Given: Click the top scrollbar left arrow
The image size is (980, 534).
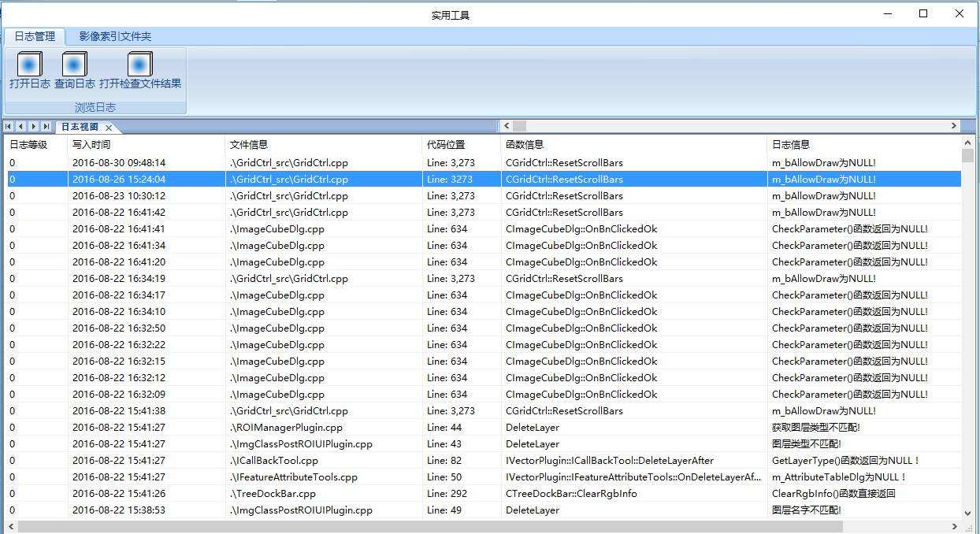Looking at the screenshot, I should pos(507,126).
